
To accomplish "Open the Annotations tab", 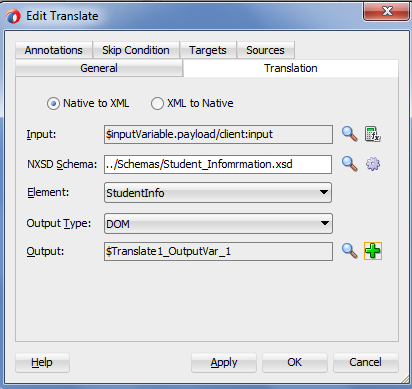I will [54, 50].
